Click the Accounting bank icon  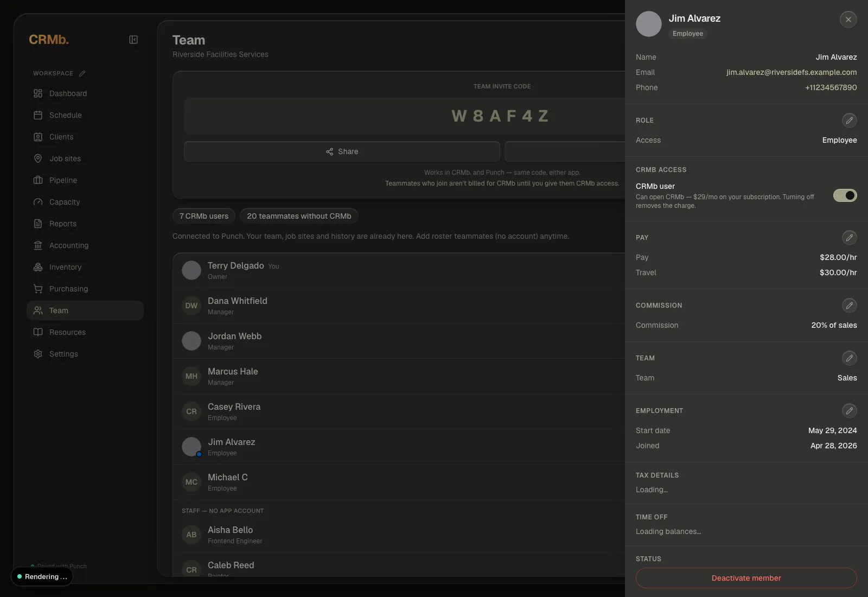[x=38, y=245]
